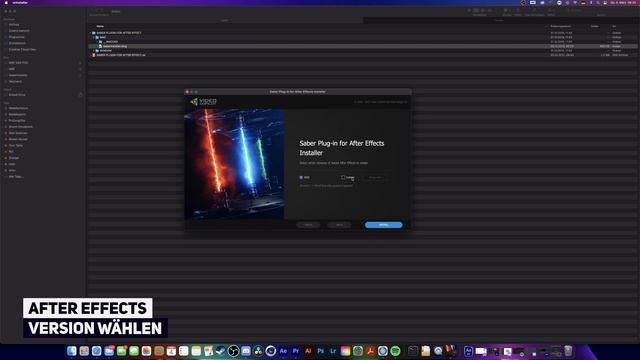Click the Video Copilot logo in the installer

click(x=203, y=102)
